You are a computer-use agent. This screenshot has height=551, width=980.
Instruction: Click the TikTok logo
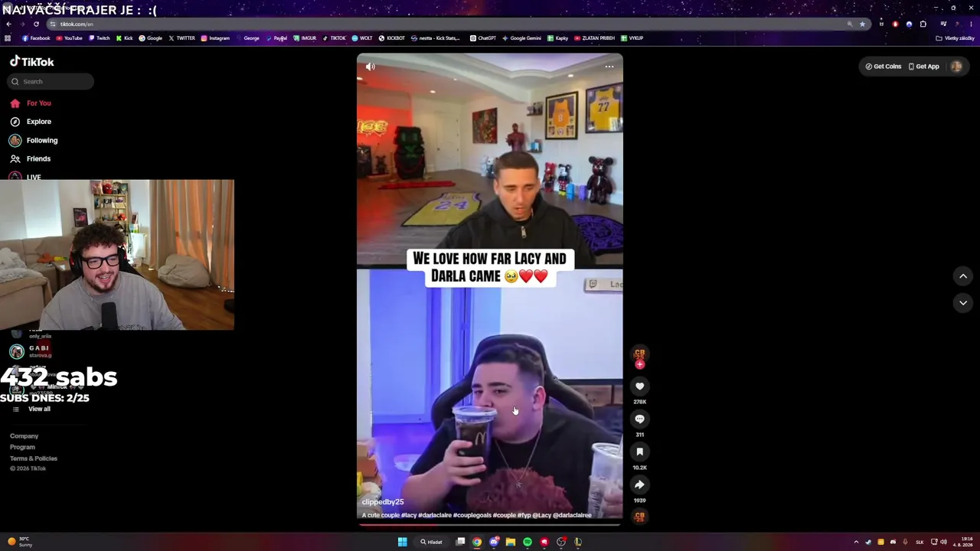(31, 62)
